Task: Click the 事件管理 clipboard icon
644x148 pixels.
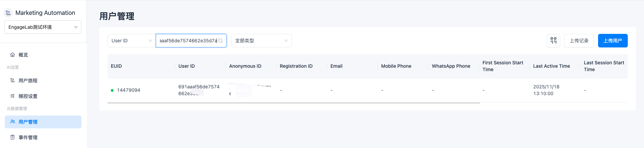Action: [13, 137]
